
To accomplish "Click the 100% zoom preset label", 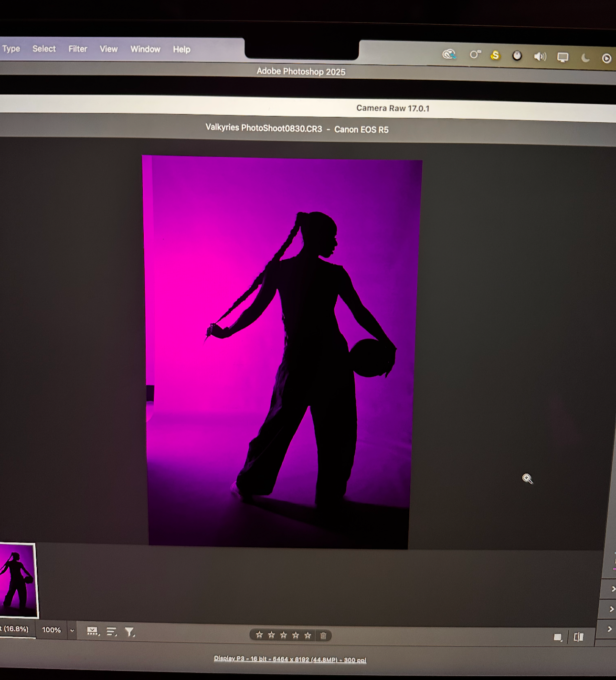I will coord(51,630).
